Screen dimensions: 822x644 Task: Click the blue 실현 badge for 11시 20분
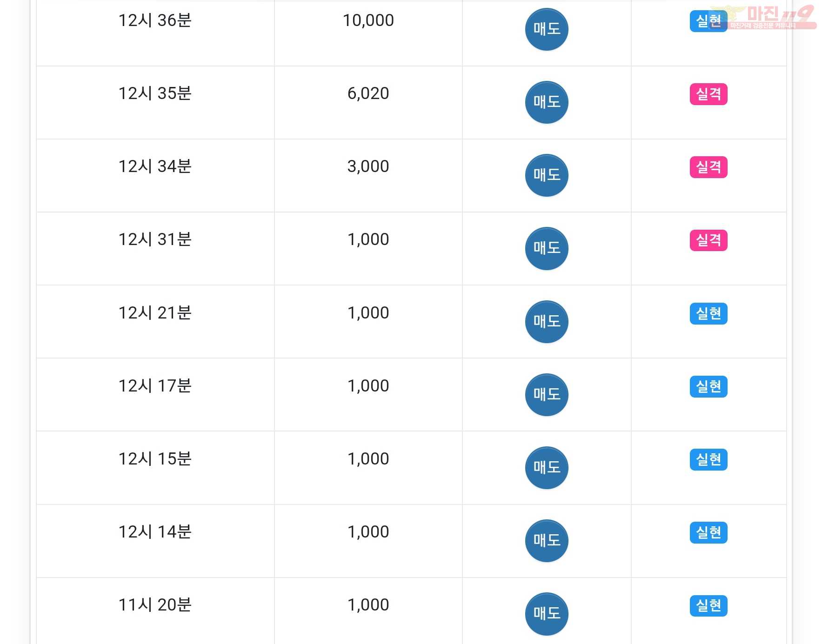708,605
